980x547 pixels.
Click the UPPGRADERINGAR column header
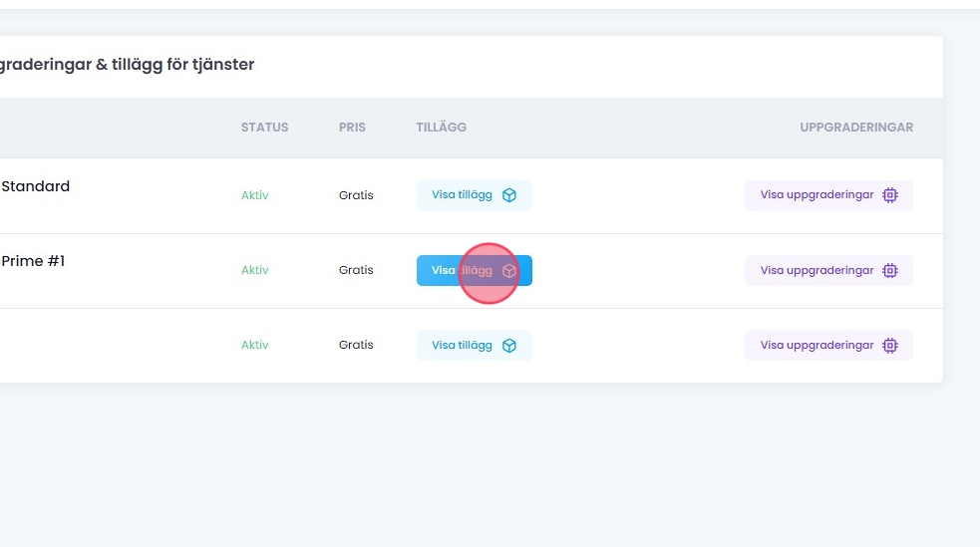point(856,128)
